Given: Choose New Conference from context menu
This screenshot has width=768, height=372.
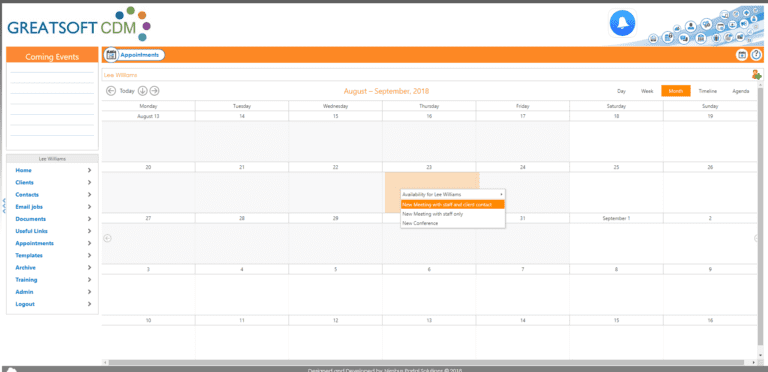Looking at the screenshot, I should [420, 223].
